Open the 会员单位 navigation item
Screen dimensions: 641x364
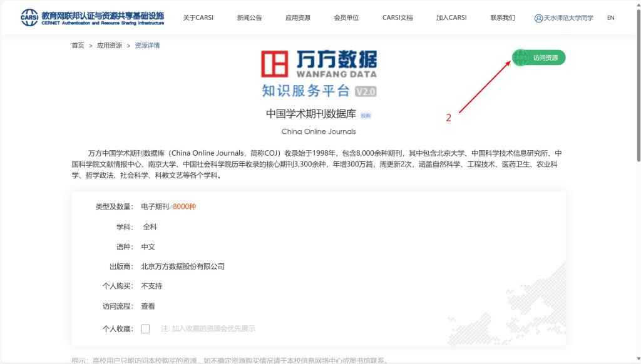[x=346, y=18]
